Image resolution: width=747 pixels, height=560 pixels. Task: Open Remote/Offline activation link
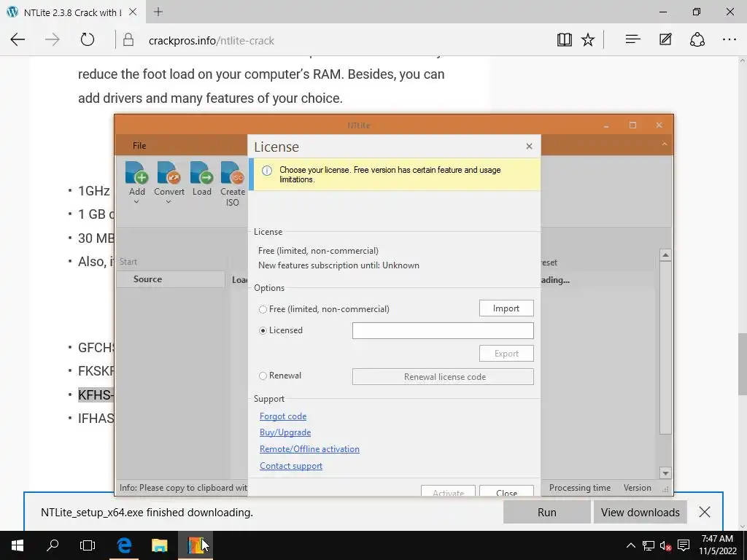(309, 449)
